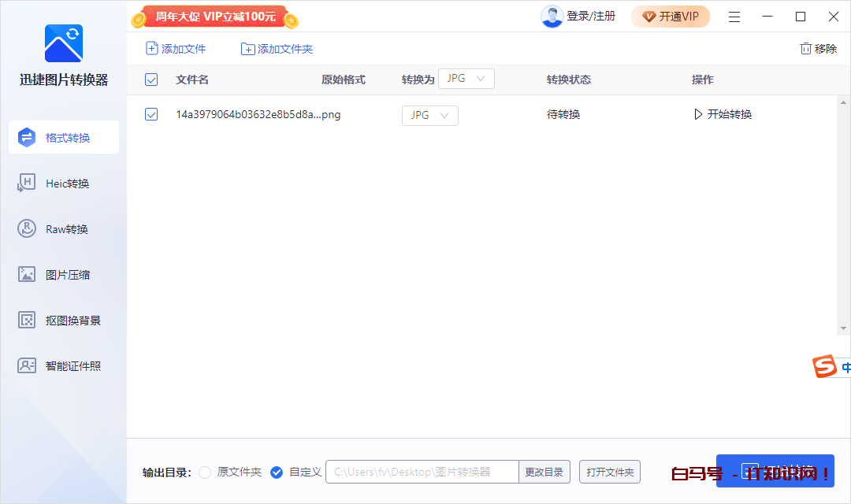This screenshot has height=504, width=851.
Task: Open the 智能证件照 icon
Action: (27, 366)
